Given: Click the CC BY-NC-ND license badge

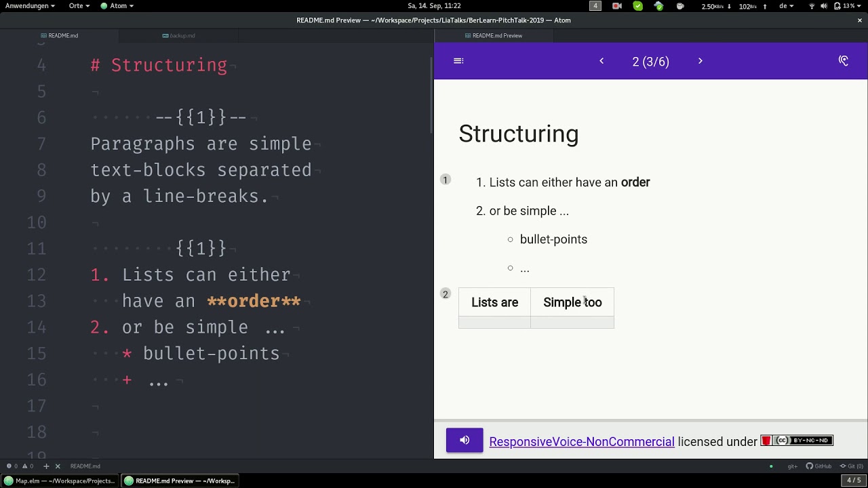Looking at the screenshot, I should 797,441.
